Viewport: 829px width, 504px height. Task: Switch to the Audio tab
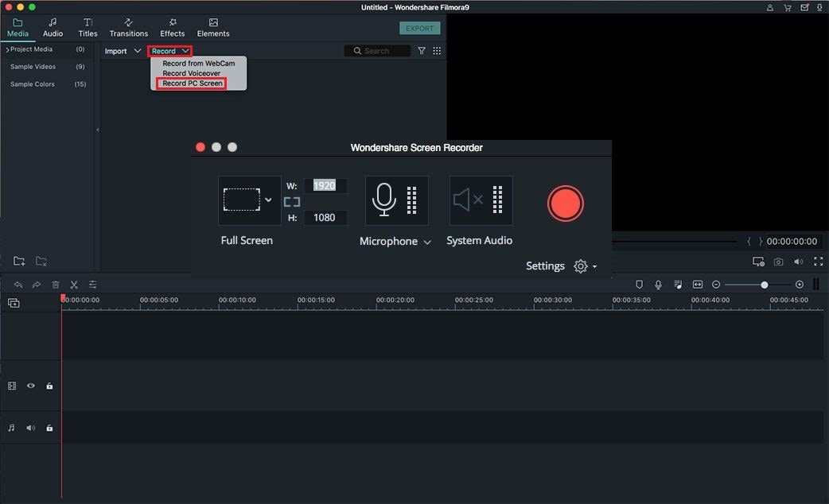click(53, 28)
